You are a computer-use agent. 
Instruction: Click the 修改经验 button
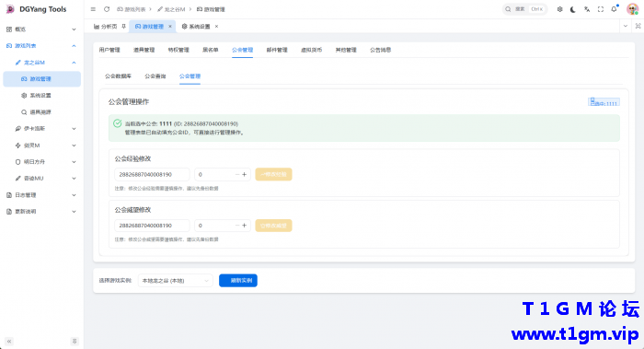coord(273,174)
